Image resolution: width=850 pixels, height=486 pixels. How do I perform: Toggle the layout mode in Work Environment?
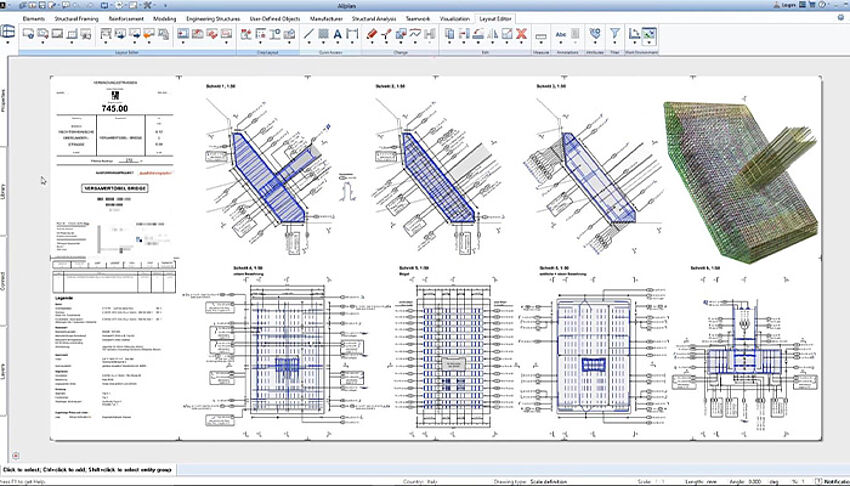point(649,34)
